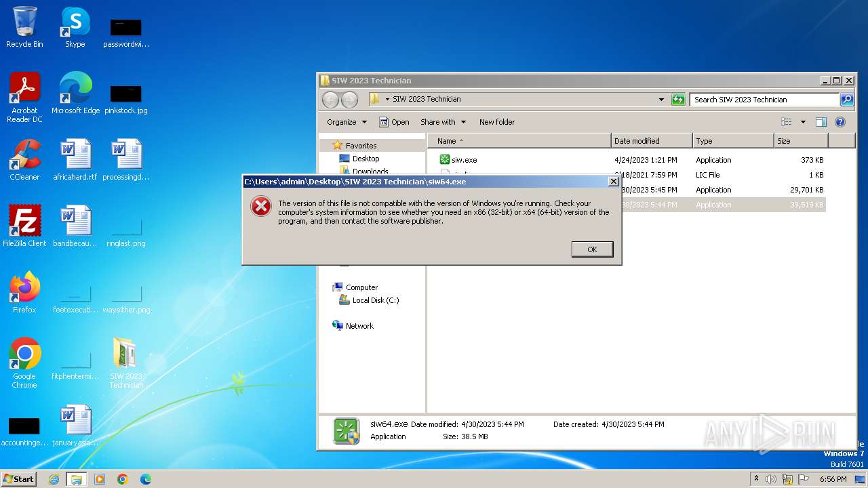Click the File Explorer taskbar button
The width and height of the screenshot is (868, 488).
tap(76, 479)
